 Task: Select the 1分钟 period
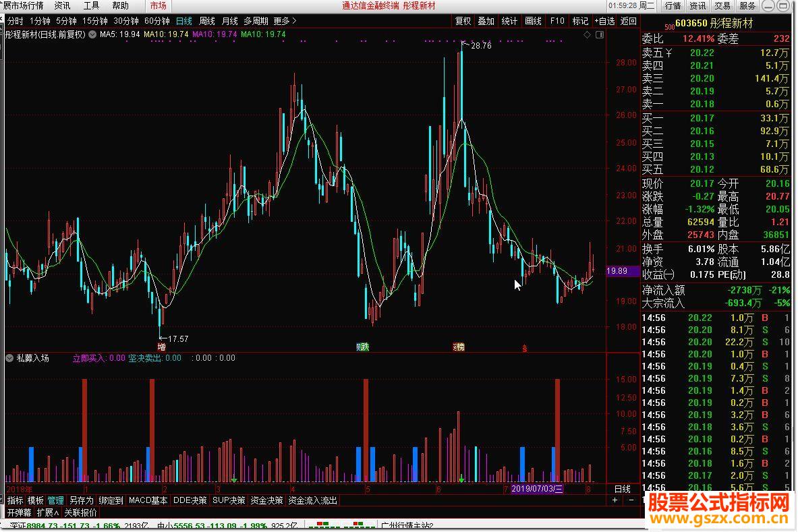(x=40, y=21)
